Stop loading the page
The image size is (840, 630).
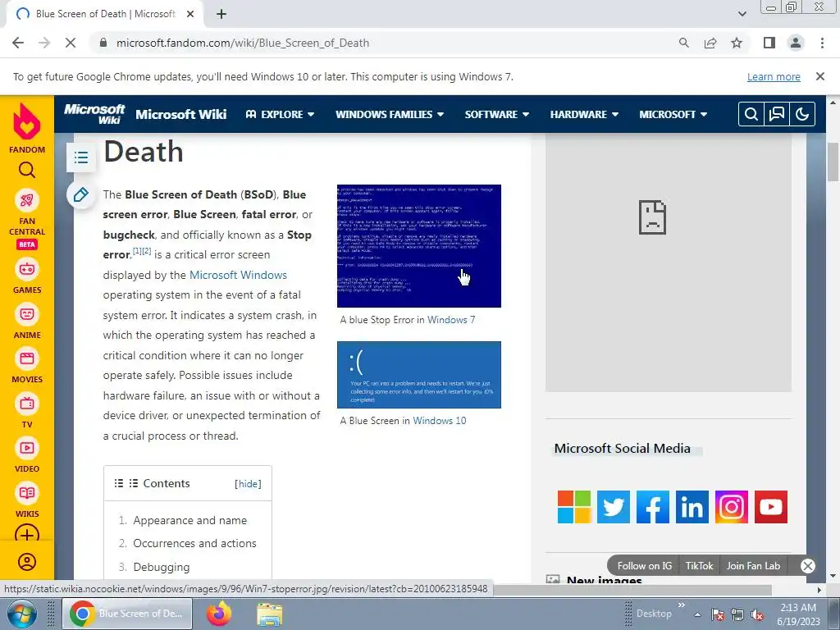click(x=71, y=43)
